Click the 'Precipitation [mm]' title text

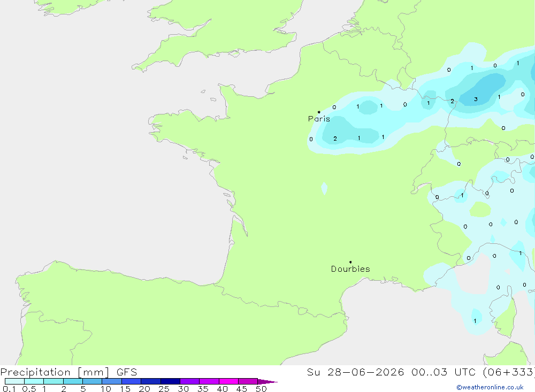point(55,372)
